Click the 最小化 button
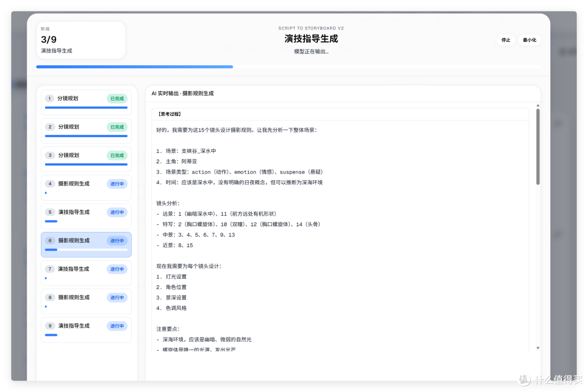The width and height of the screenshot is (588, 392). (529, 40)
